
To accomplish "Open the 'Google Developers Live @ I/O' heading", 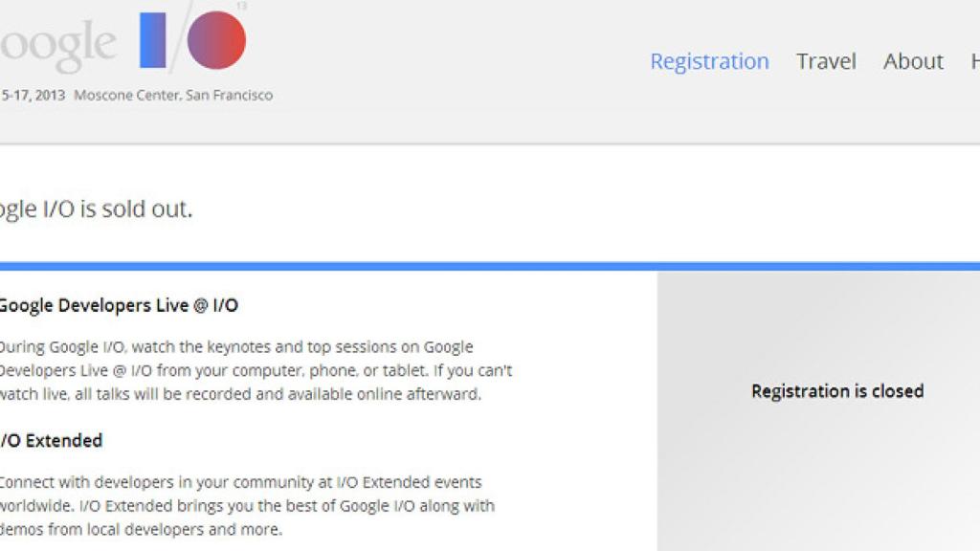I will 120,305.
